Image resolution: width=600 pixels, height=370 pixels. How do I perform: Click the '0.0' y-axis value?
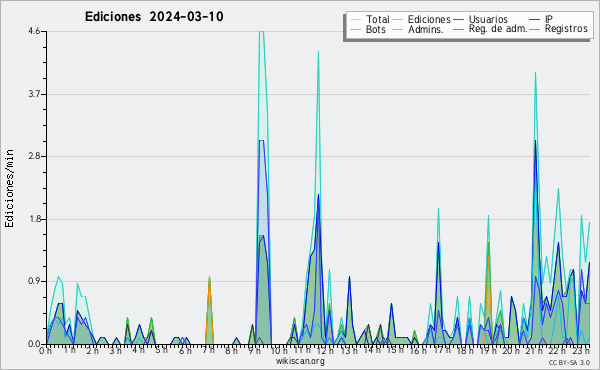click(x=34, y=344)
